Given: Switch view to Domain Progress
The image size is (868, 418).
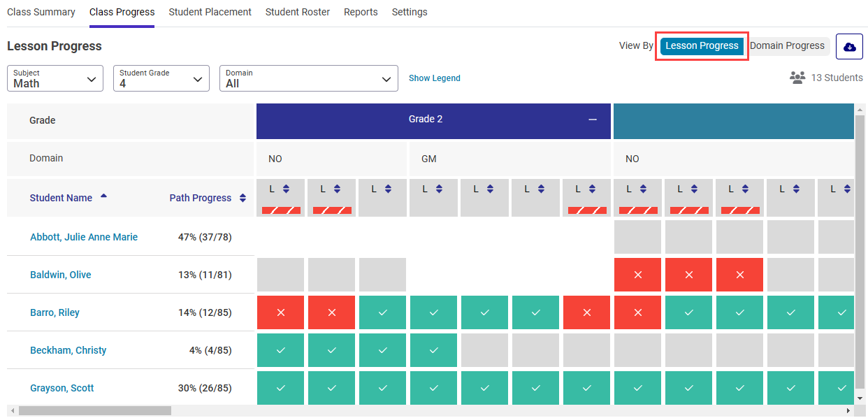Looking at the screenshot, I should pos(787,46).
